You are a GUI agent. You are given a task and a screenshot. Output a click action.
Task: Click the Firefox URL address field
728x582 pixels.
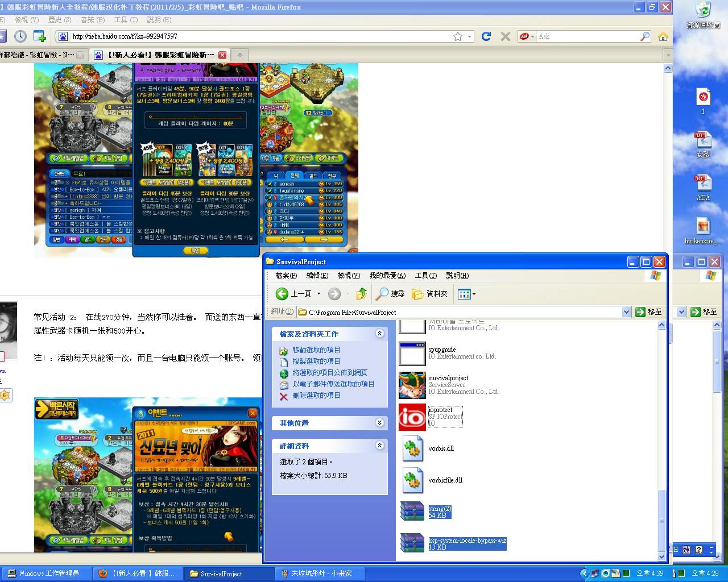click(261, 36)
